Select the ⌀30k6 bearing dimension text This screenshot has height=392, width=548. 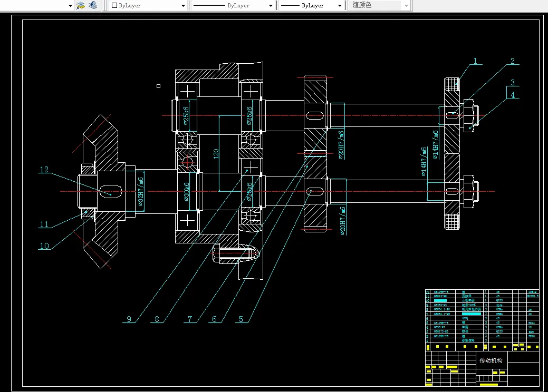187,192
